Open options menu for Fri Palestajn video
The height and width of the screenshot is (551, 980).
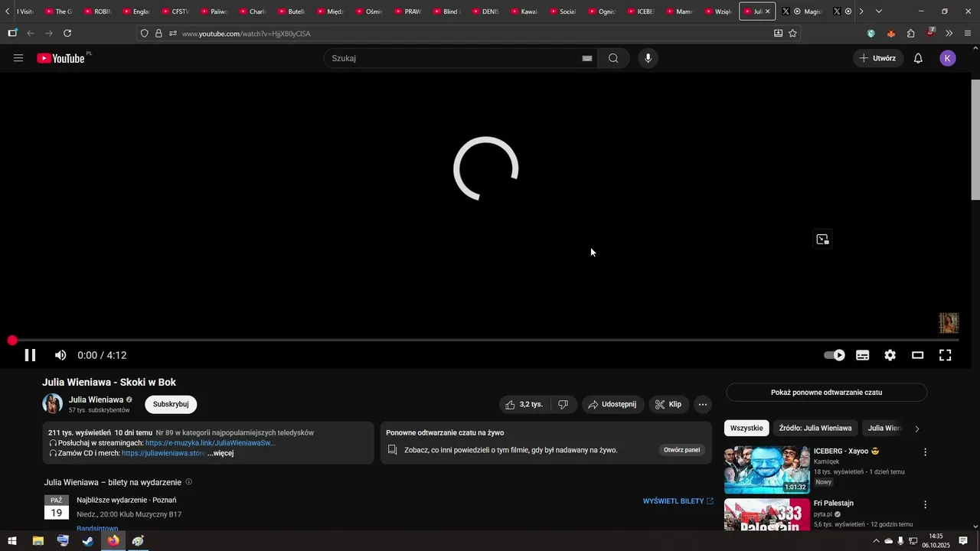925,505
